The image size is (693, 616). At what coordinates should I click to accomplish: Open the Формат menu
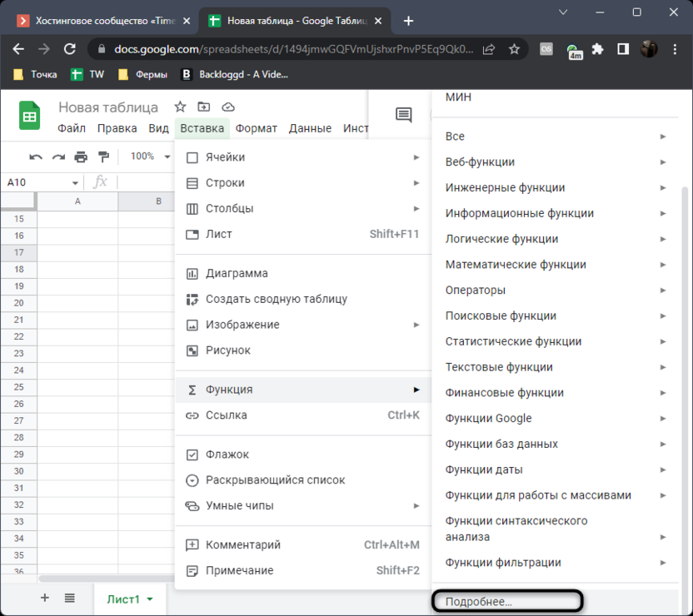(x=257, y=128)
